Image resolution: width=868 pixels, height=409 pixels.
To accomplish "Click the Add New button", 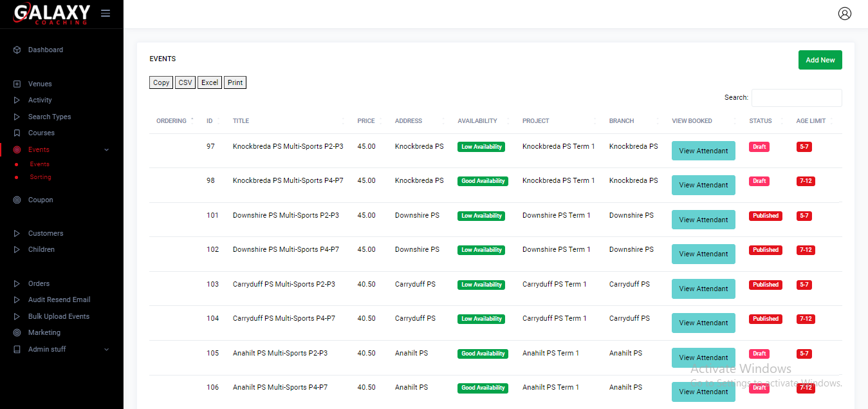I will [820, 60].
